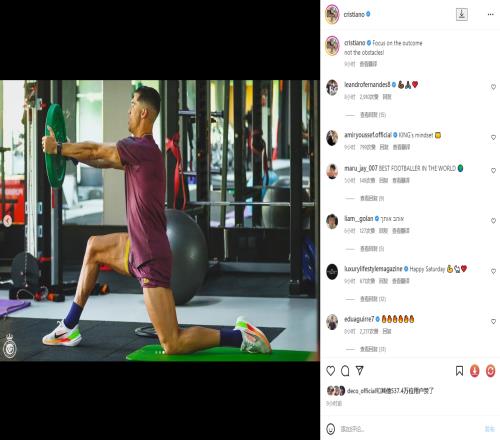Viewport: 500px width, 440px height.
Task: Open the cristiano profile from the header username
Action: click(x=354, y=14)
